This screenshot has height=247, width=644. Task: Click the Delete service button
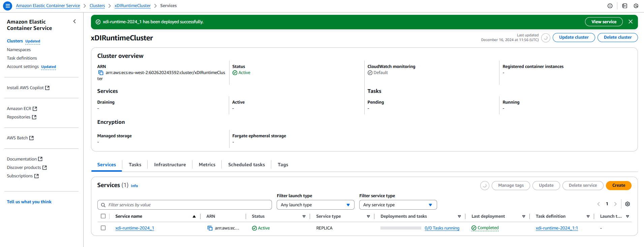point(583,185)
